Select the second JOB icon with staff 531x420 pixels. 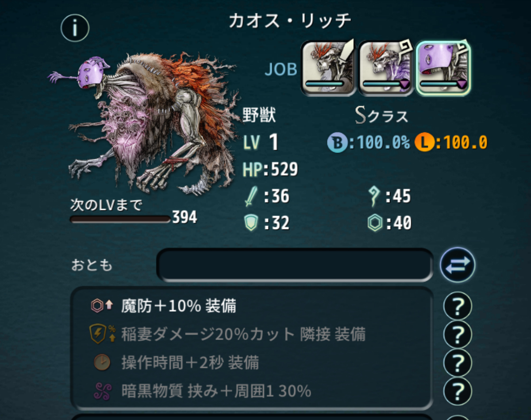pyautogui.click(x=385, y=68)
